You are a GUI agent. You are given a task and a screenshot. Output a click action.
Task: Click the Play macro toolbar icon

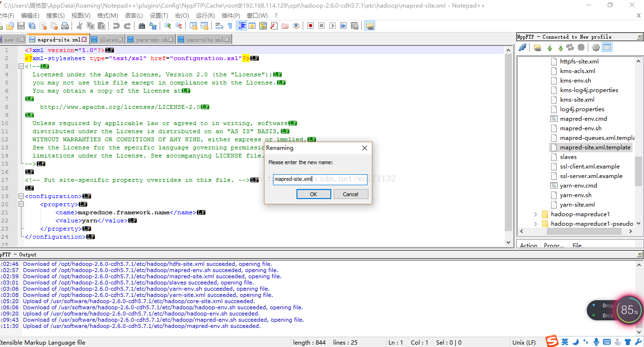point(332,26)
